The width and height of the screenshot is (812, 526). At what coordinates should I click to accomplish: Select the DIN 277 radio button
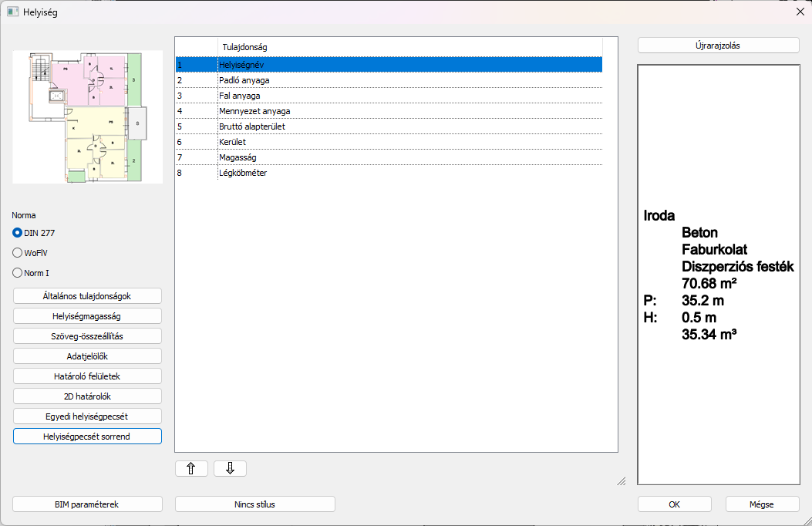[18, 232]
